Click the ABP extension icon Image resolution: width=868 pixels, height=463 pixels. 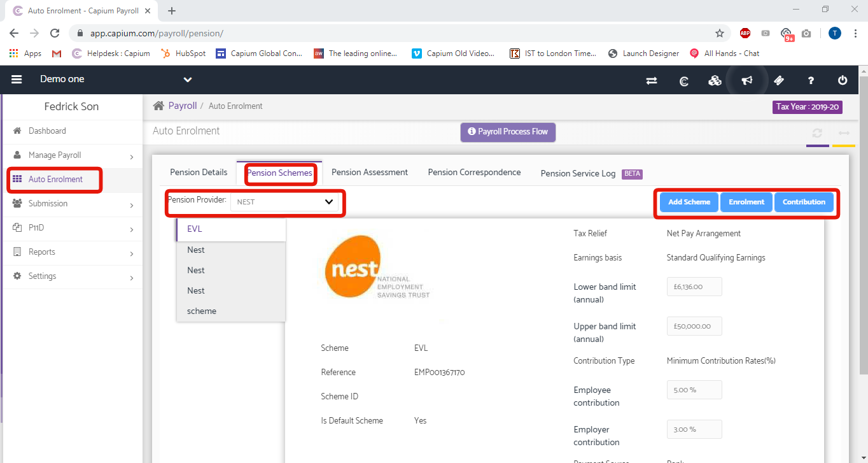[745, 33]
